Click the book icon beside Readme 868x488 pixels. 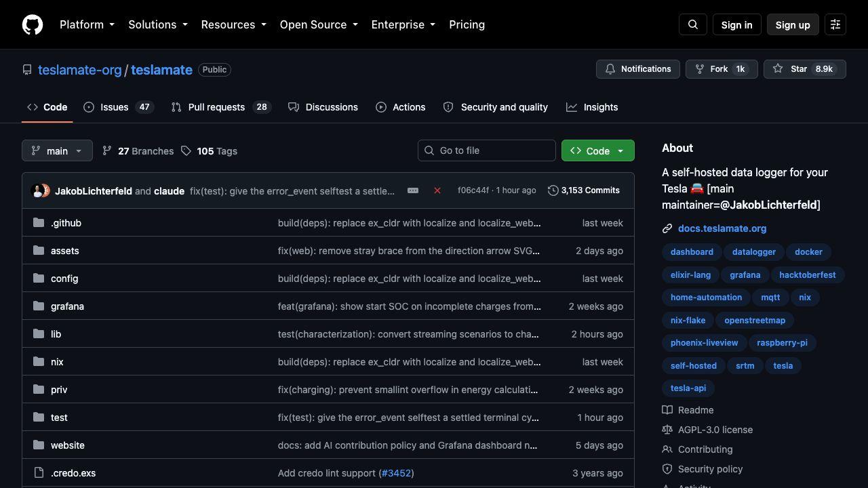point(667,410)
